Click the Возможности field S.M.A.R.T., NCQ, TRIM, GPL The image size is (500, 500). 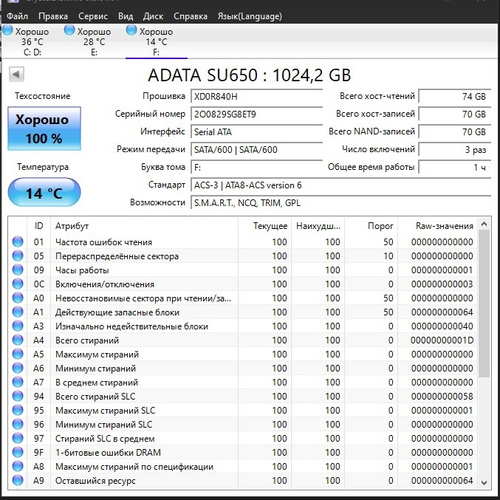coord(341,203)
